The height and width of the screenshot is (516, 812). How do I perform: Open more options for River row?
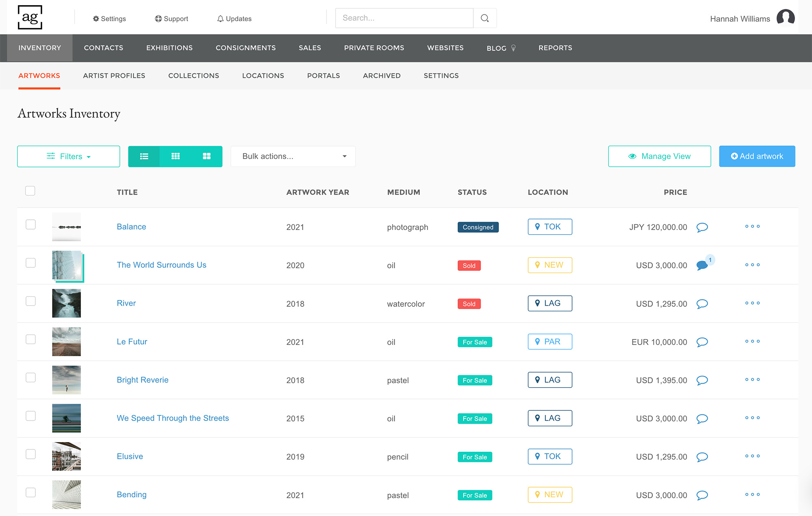tap(752, 303)
